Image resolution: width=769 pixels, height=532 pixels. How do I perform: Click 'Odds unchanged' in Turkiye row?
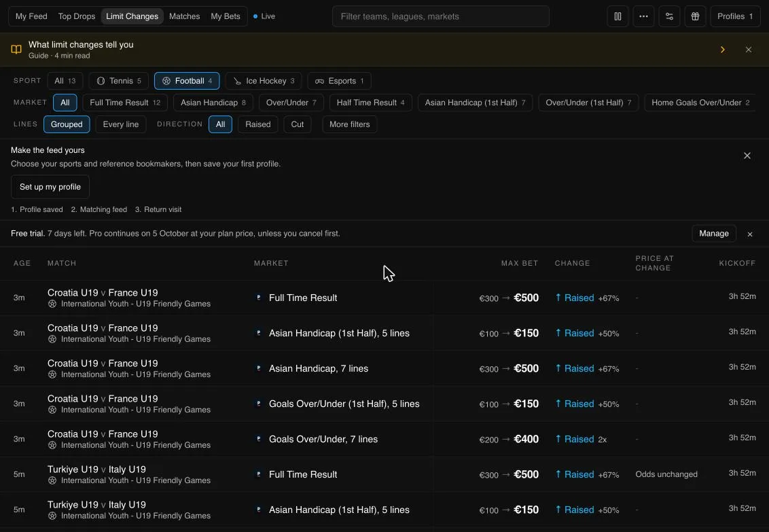pyautogui.click(x=666, y=474)
